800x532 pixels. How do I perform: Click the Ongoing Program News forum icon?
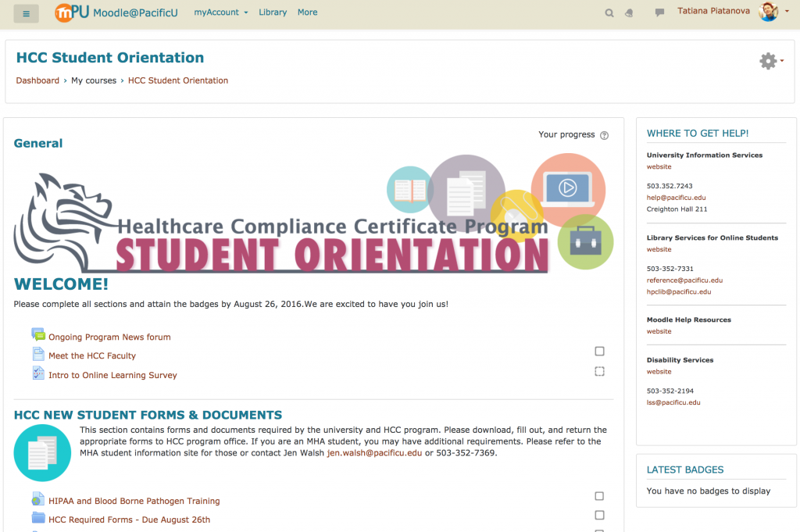pyautogui.click(x=38, y=334)
